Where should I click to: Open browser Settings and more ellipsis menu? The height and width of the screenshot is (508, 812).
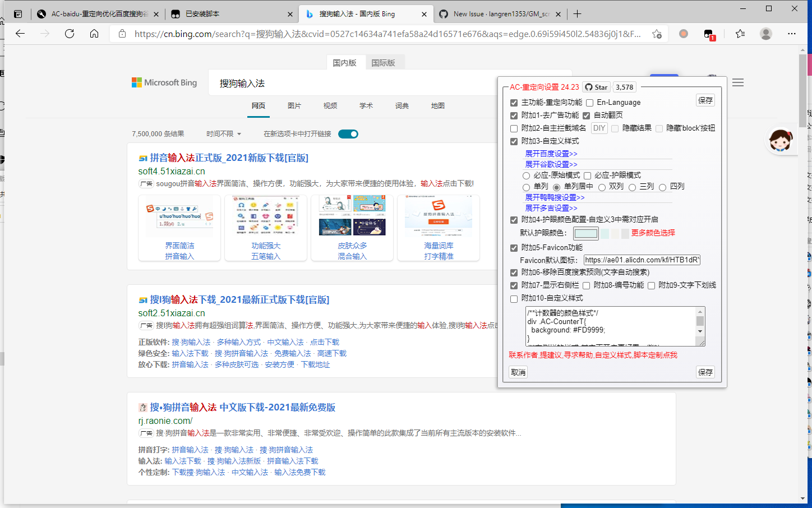792,34
